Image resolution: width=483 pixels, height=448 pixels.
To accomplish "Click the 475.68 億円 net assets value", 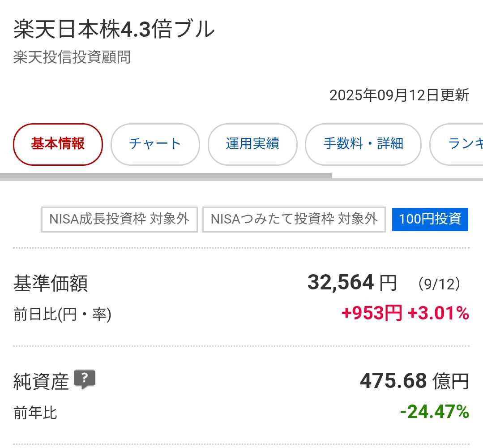I will pyautogui.click(x=414, y=381).
